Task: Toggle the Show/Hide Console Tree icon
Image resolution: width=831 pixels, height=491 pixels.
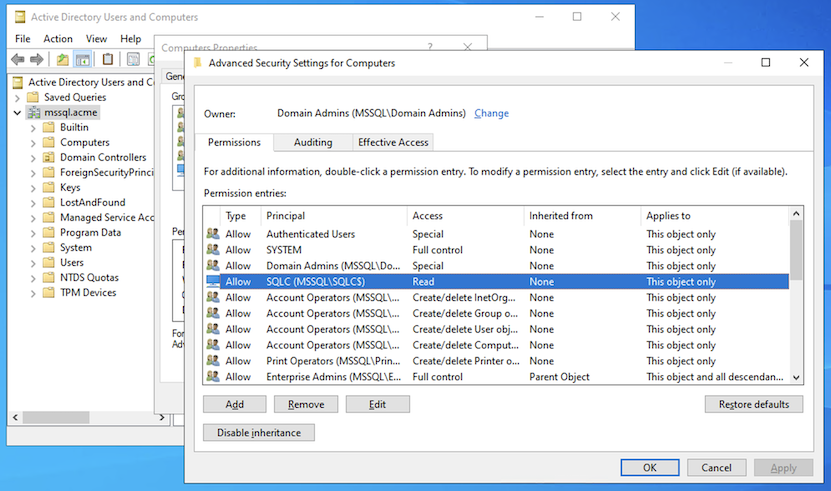Action: (83, 59)
